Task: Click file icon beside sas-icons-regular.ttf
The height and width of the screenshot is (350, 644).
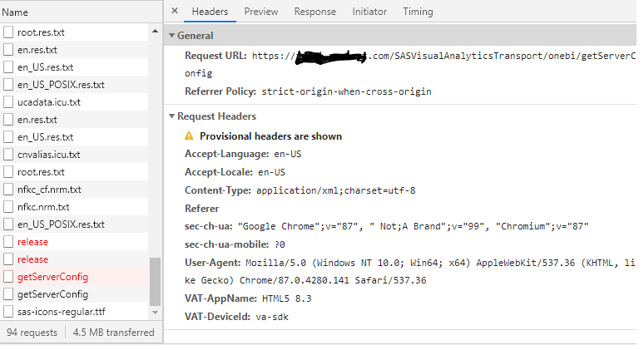Action: (8, 312)
